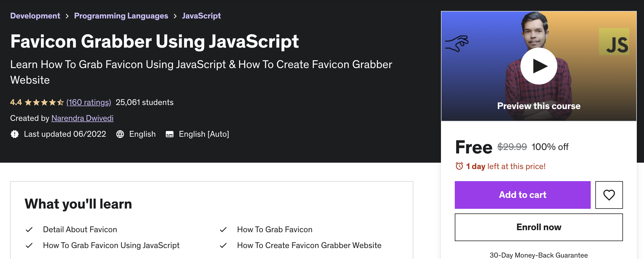Play the course preview video

(539, 66)
